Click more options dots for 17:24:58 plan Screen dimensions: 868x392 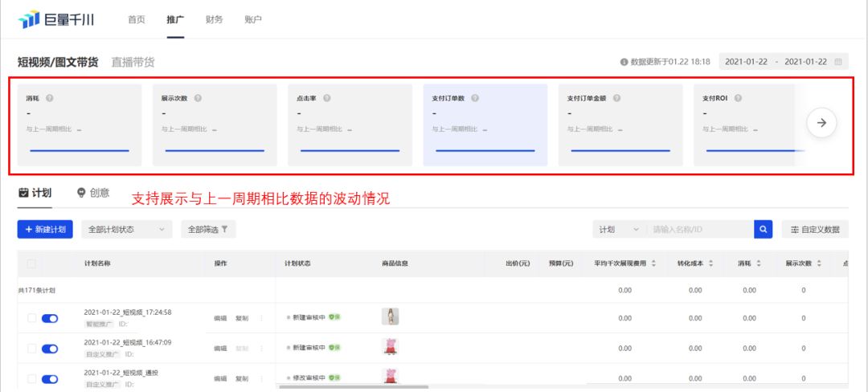(261, 317)
